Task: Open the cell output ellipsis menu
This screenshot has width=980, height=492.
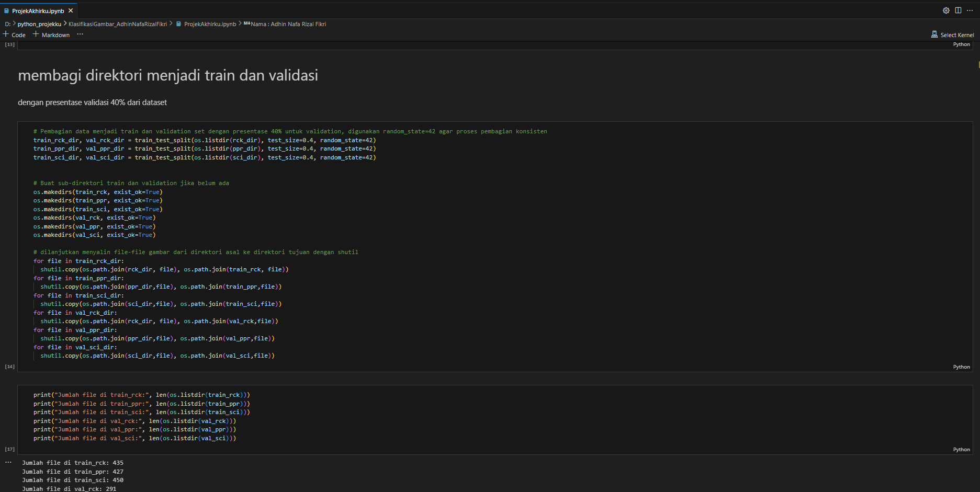Action: pos(8,462)
